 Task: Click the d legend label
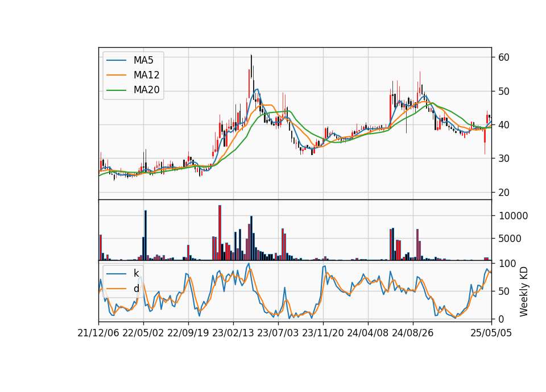(136, 289)
